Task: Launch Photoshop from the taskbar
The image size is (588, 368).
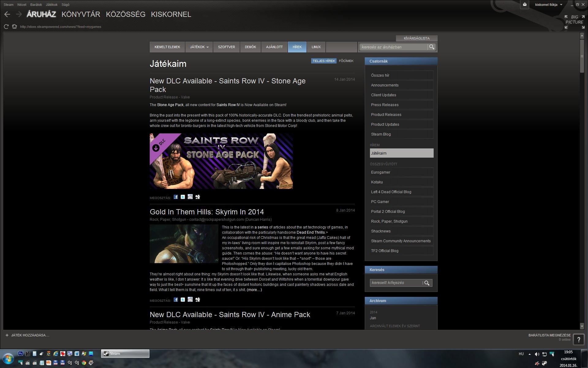Action: click(x=21, y=354)
